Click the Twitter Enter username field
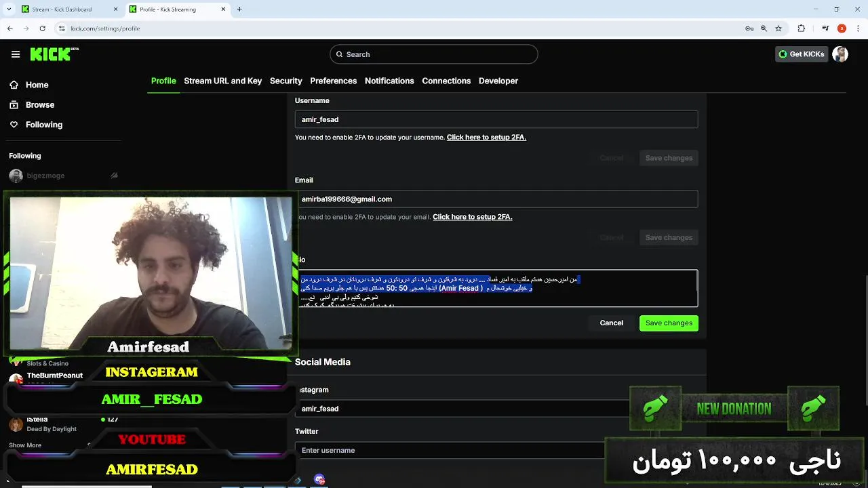The height and width of the screenshot is (488, 868). pos(451,450)
